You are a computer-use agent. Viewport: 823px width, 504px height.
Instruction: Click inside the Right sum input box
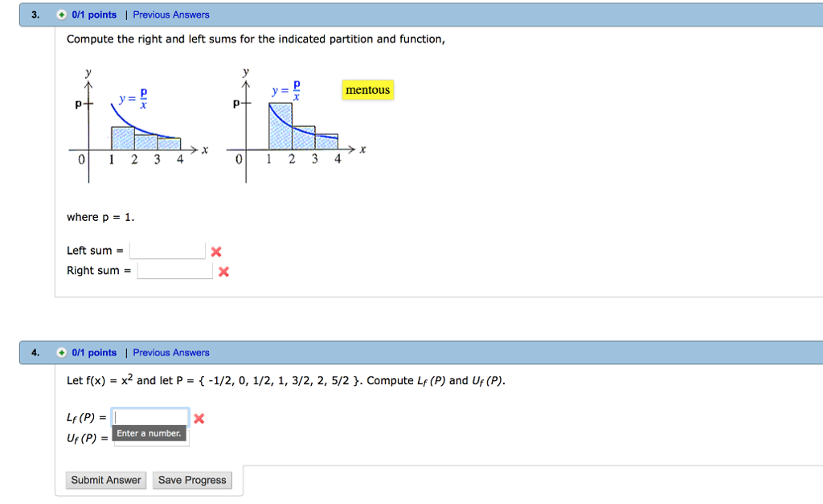coord(174,271)
